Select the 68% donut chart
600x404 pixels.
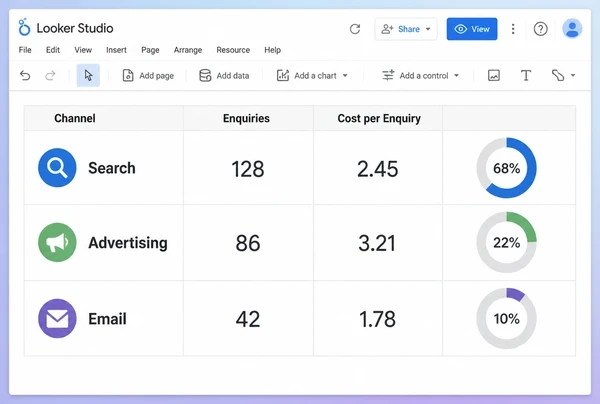tap(506, 168)
